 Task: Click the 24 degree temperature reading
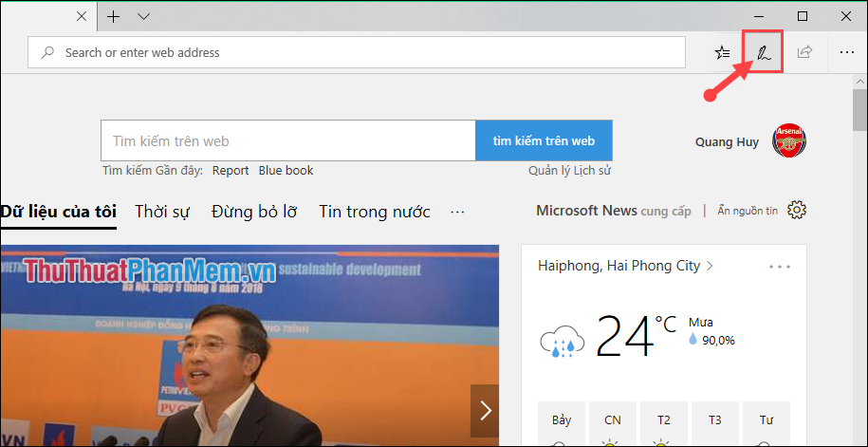636,335
